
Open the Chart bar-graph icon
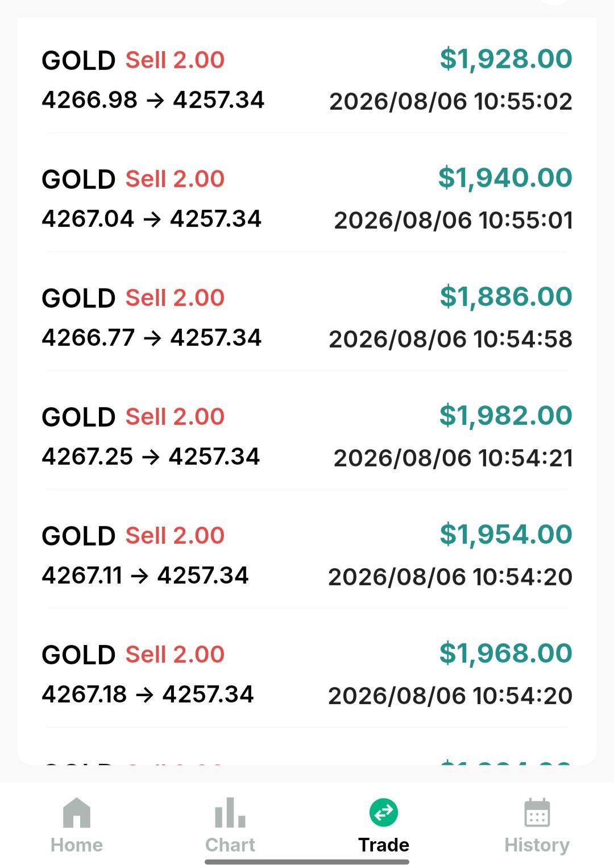230,812
